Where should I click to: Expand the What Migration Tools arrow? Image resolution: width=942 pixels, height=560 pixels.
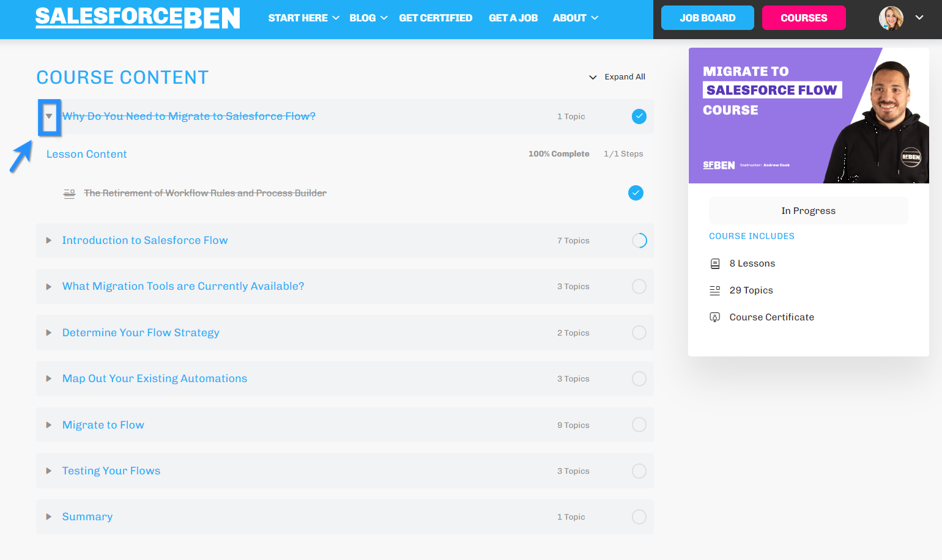pos(49,286)
